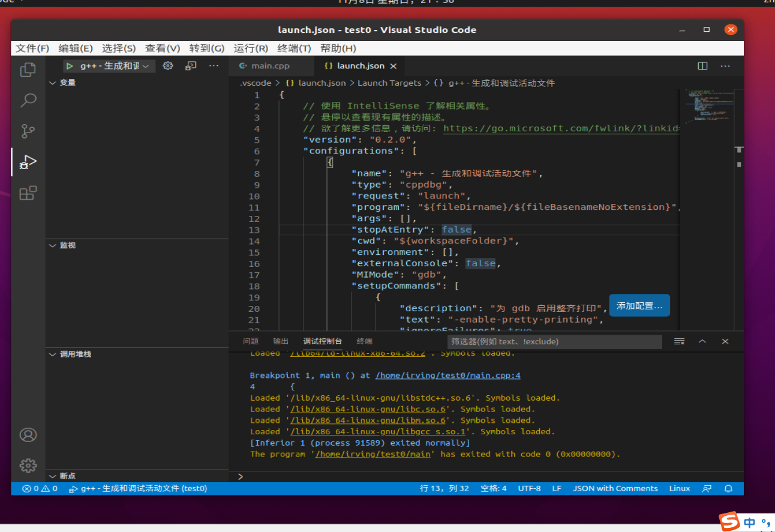Click the debug console REPL input prompt
This screenshot has height=532, width=775.
pos(486,476)
